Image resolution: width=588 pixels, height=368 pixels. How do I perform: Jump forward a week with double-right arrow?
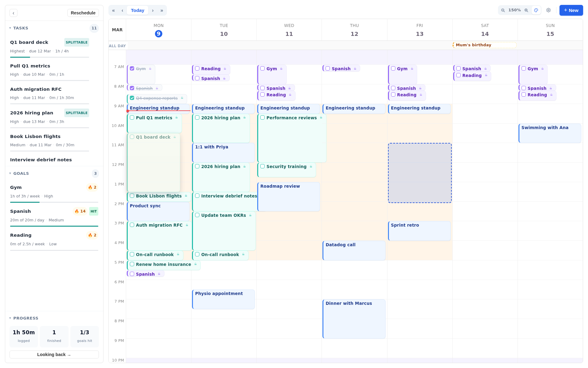[162, 10]
